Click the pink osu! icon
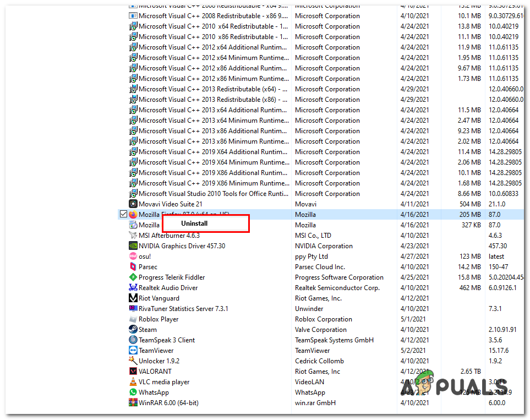530x420 pixels. (133, 256)
